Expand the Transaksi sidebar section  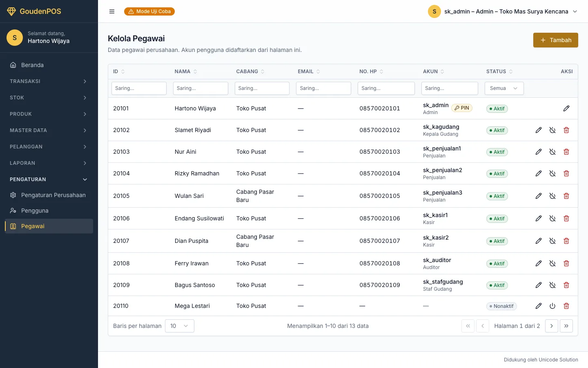49,81
